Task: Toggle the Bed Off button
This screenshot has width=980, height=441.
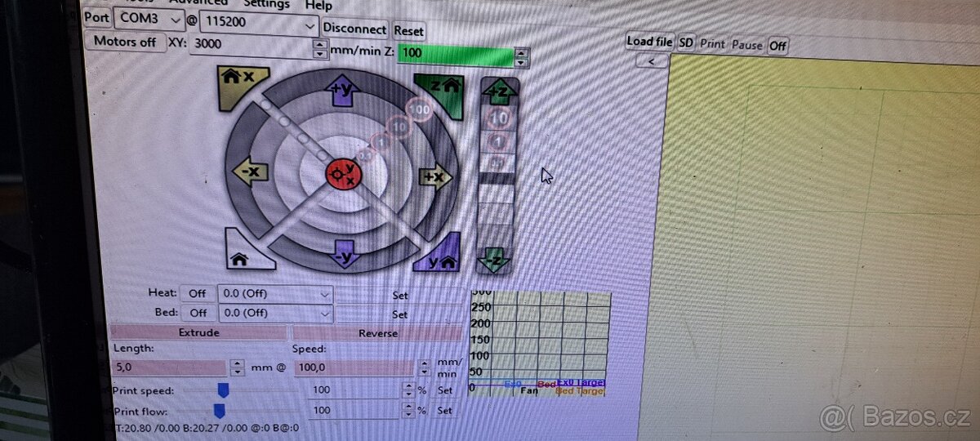Action: [198, 313]
